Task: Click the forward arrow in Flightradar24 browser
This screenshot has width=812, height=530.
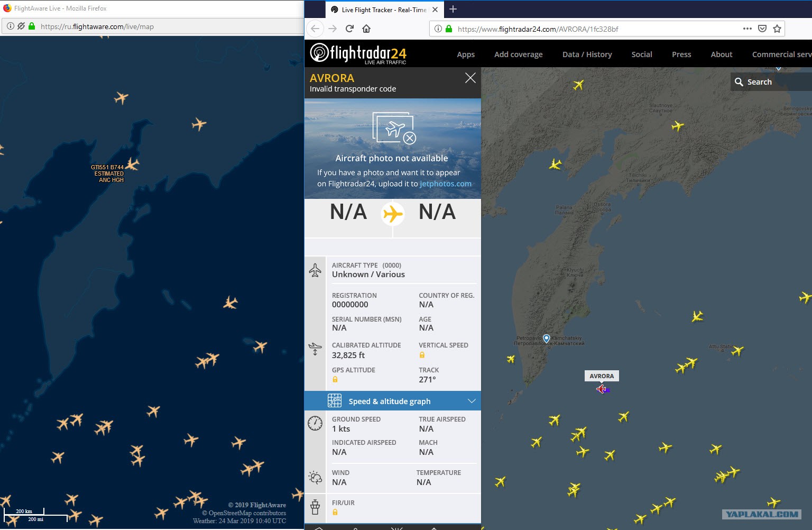Action: point(333,29)
